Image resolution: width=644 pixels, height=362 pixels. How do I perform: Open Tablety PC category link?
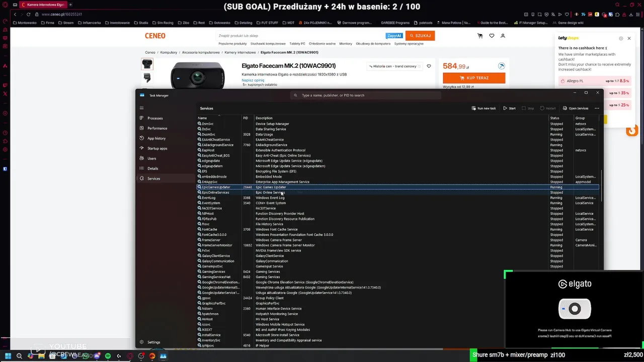coord(297,44)
